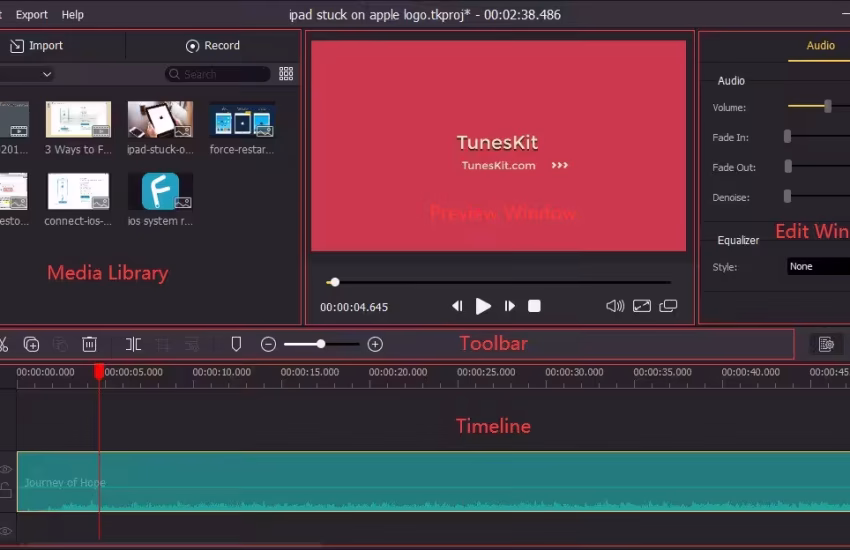850x550 pixels.
Task: Step back to the previous frame
Action: [x=457, y=306]
